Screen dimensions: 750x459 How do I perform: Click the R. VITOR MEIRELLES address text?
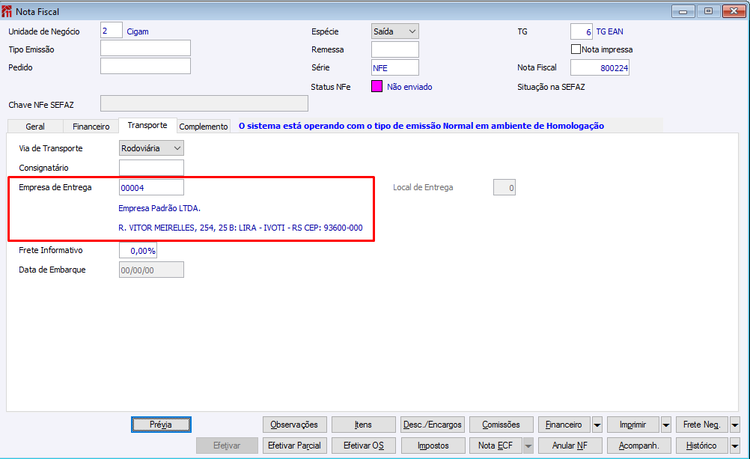[x=240, y=228]
